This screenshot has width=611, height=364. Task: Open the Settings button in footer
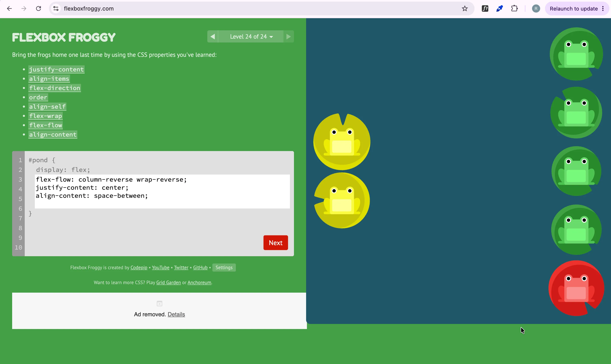224,268
